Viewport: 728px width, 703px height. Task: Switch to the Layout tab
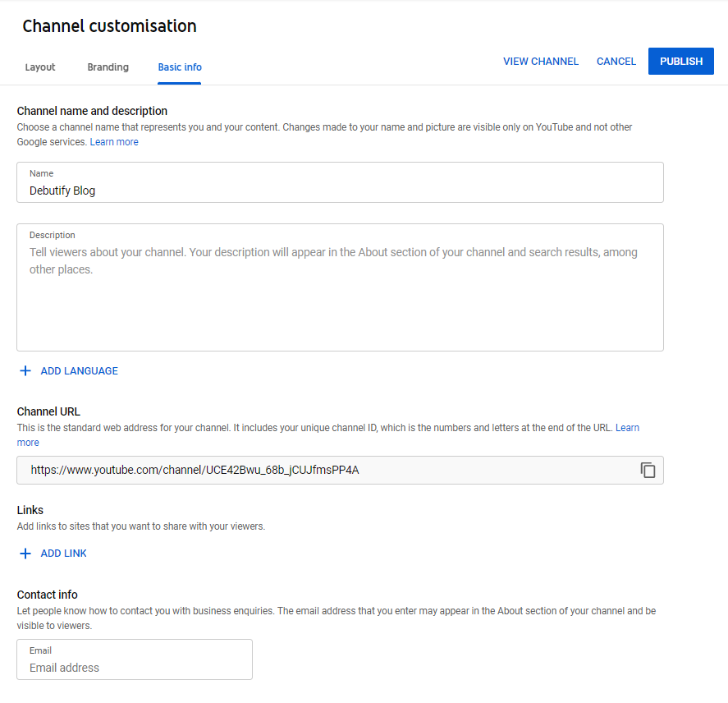40,67
